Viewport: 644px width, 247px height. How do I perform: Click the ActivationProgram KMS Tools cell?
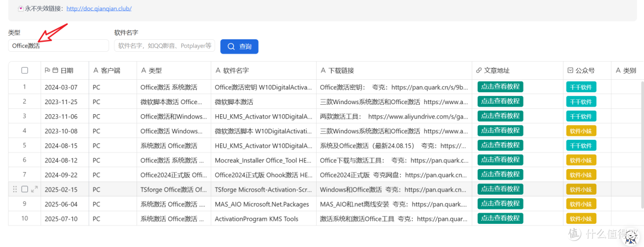point(264,219)
